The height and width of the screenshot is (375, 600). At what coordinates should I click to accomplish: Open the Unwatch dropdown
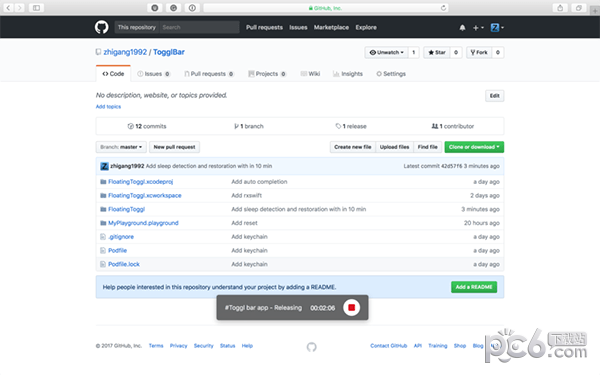(386, 52)
